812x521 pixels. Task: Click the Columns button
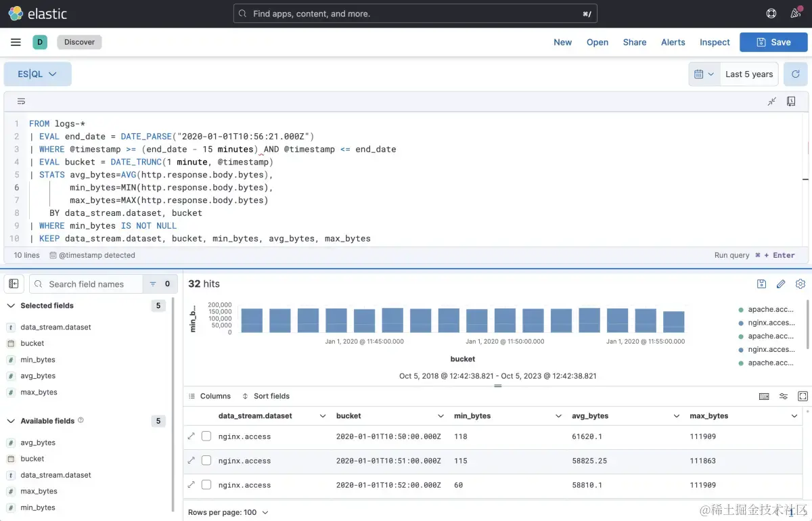[210, 397]
